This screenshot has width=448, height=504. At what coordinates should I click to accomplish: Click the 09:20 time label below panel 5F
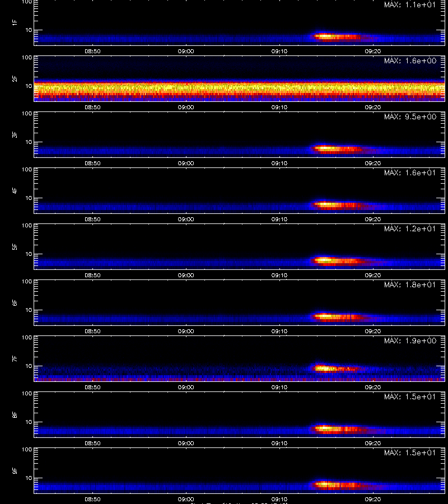click(x=373, y=275)
